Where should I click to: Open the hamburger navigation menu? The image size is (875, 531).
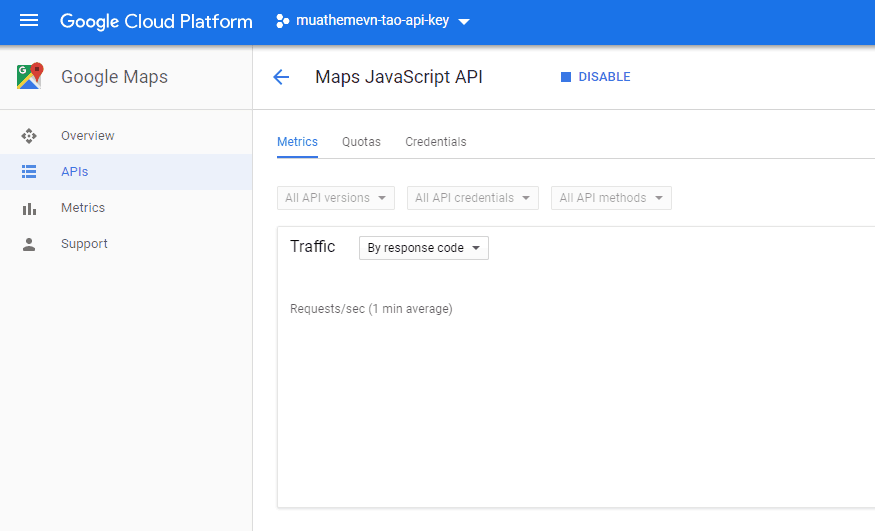tap(29, 21)
